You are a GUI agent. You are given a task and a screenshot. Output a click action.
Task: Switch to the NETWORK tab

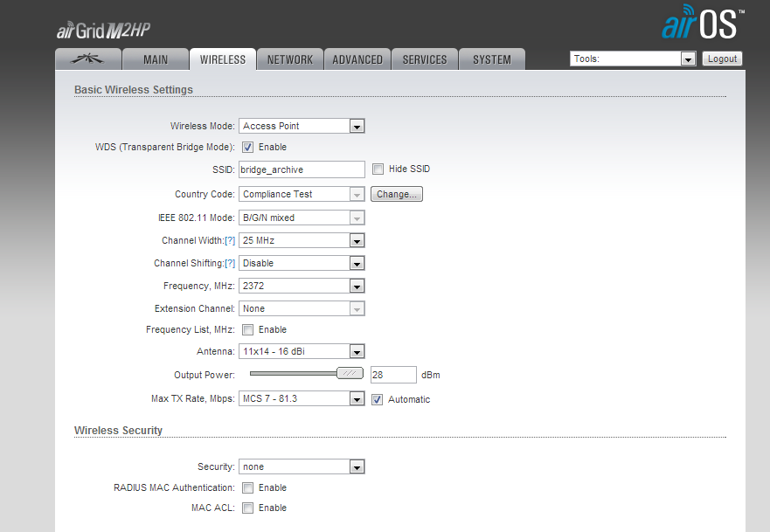(x=289, y=59)
